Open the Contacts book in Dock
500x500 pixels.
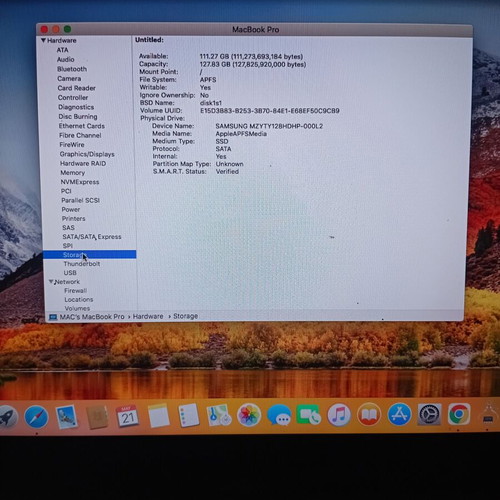pyautogui.click(x=97, y=417)
